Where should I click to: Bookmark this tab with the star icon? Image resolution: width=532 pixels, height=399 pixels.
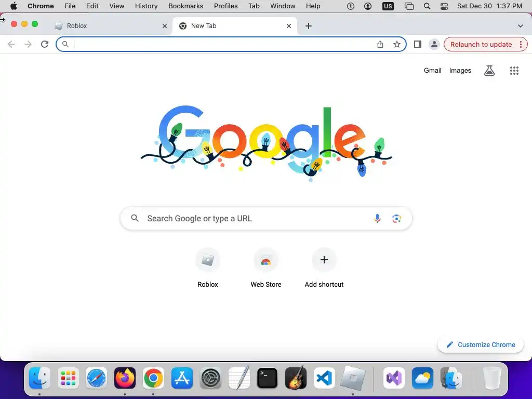(x=396, y=45)
